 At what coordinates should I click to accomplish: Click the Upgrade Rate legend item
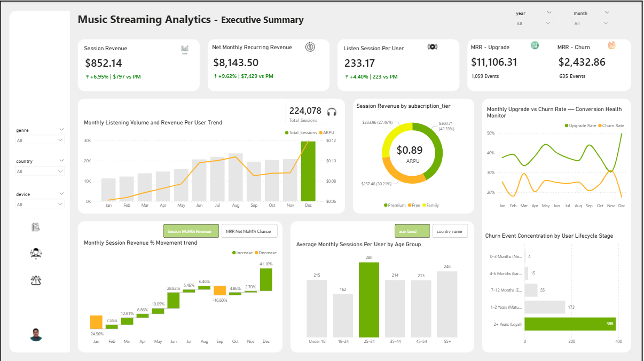point(580,125)
